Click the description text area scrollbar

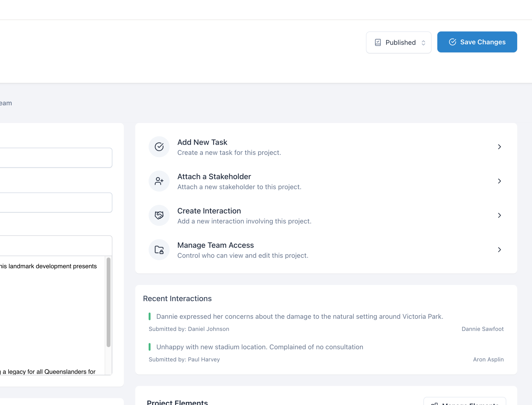[x=109, y=302]
